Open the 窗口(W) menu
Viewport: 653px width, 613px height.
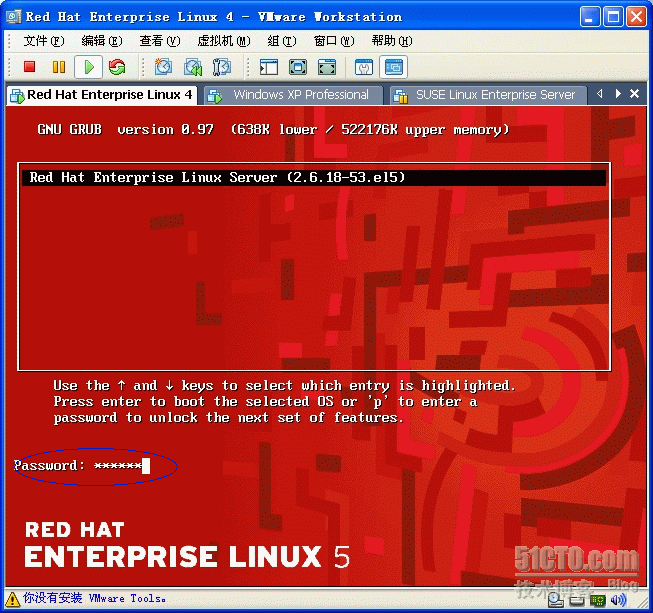pyautogui.click(x=334, y=41)
